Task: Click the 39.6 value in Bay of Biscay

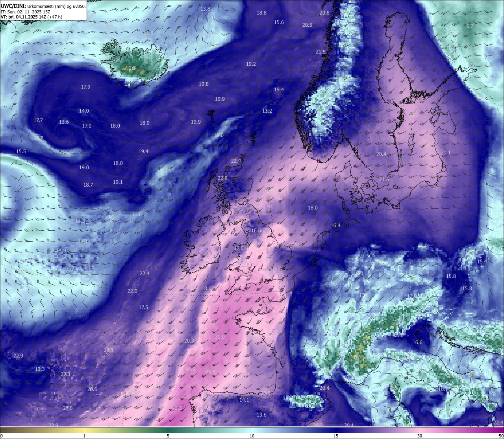Action: pos(210,372)
